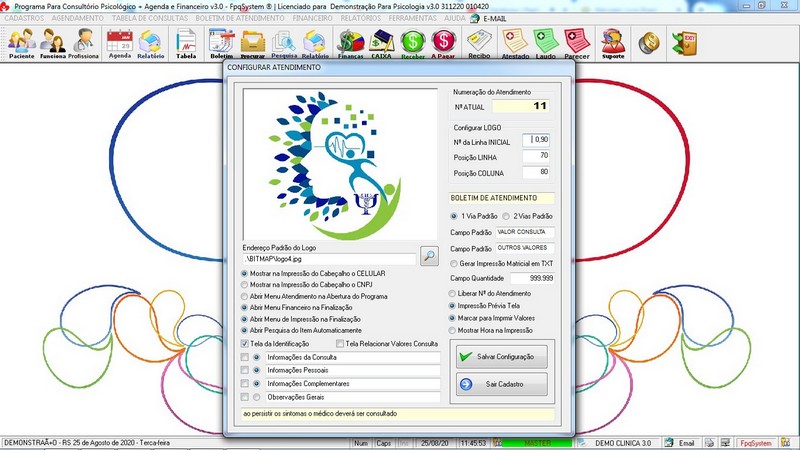Open the FERRAMENTAS menu

tap(412, 18)
